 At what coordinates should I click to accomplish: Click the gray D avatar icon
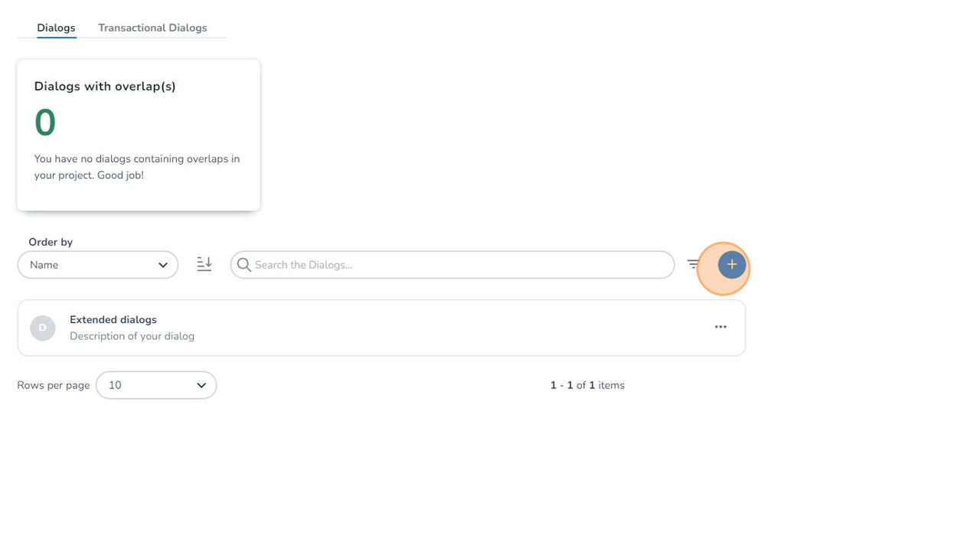[43, 328]
